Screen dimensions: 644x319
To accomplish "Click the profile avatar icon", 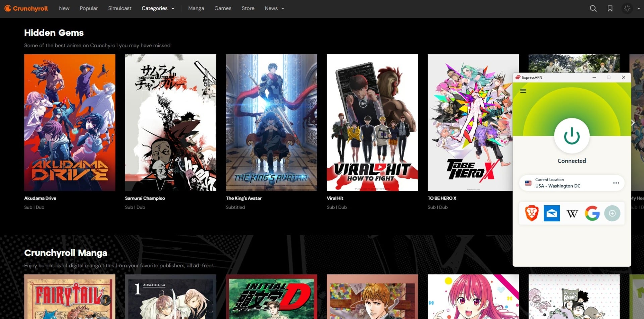I will [627, 8].
